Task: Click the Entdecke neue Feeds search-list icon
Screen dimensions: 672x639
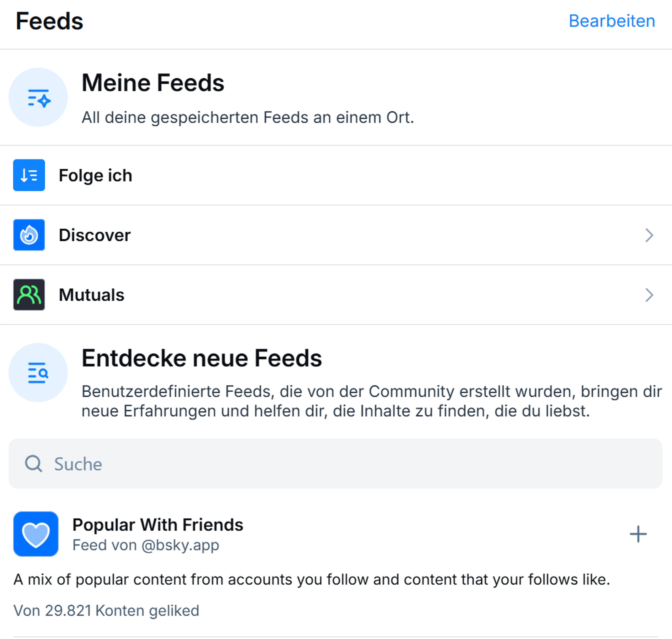Action: tap(38, 373)
